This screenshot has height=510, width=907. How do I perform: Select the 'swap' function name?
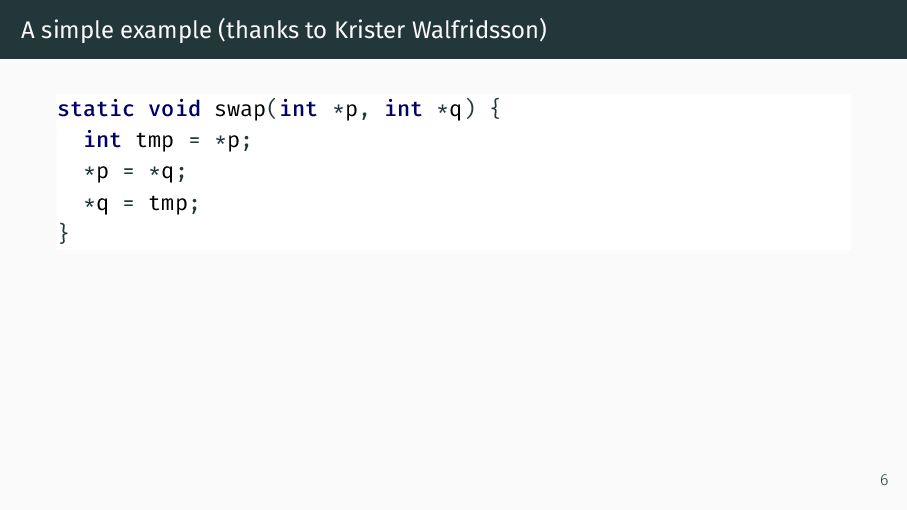[239, 110]
